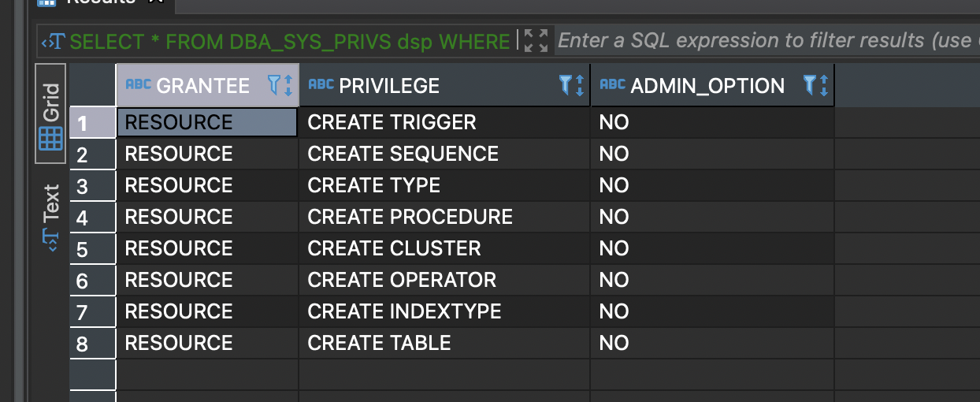Click the expand filter panel icon
The width and height of the screenshot is (980, 402).
(x=536, y=40)
